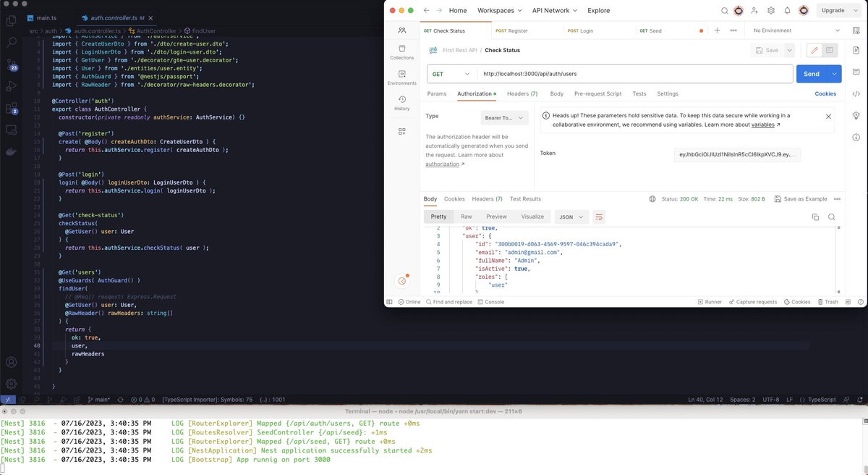Go forward in Postman navigation
The height and width of the screenshot is (475, 868).
coord(439,11)
